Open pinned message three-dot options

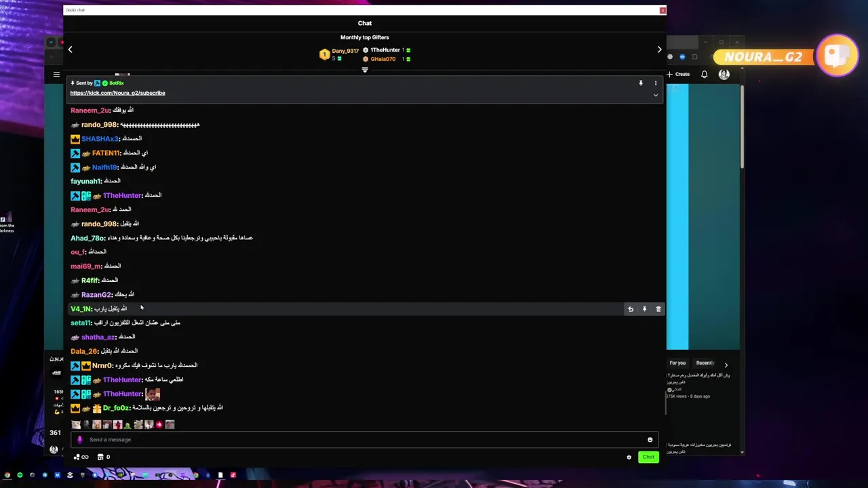point(656,83)
